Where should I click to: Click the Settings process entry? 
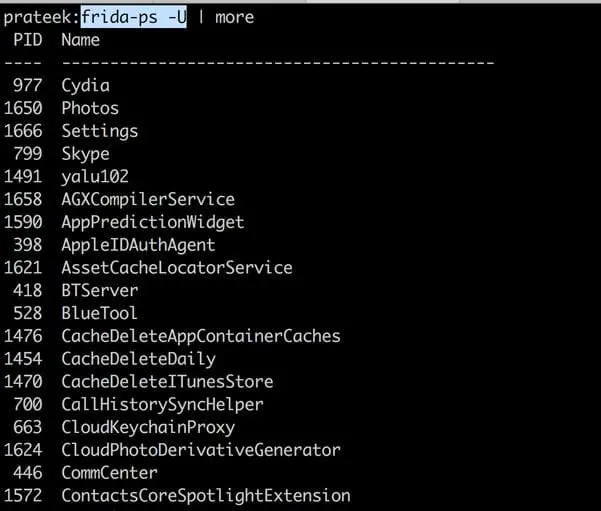[x=100, y=131]
